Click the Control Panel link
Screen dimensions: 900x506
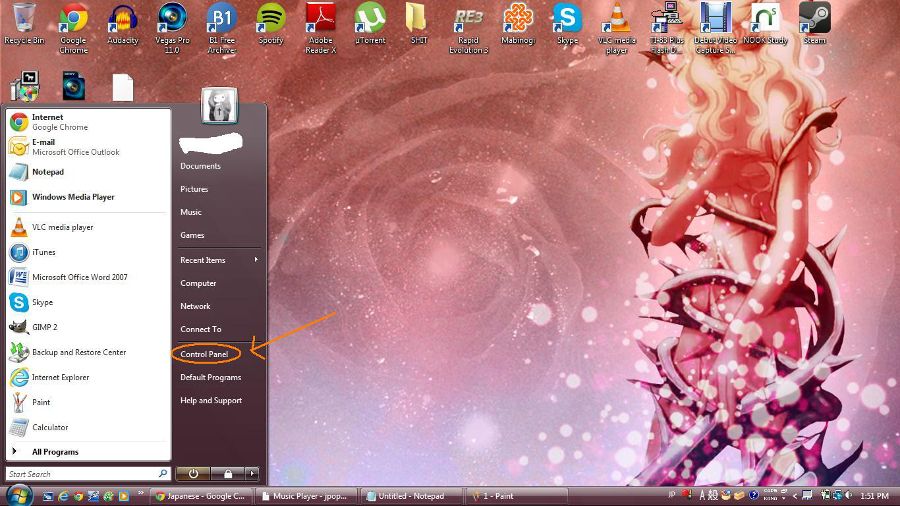205,354
